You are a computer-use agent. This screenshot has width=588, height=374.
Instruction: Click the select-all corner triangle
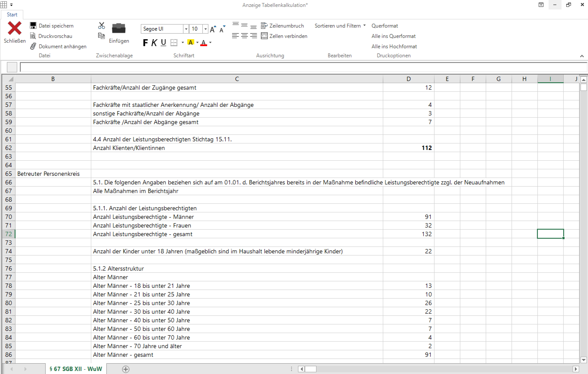click(x=11, y=79)
